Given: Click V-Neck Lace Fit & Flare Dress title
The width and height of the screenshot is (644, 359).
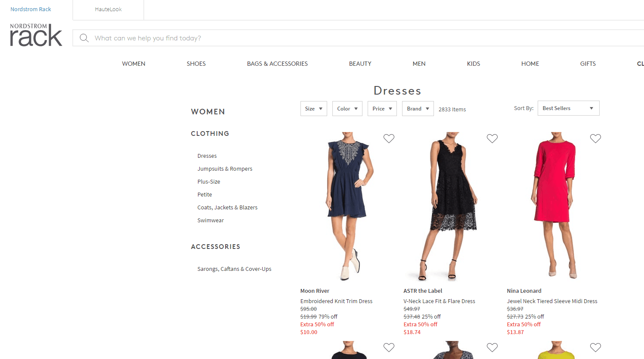Looking at the screenshot, I should (439, 301).
